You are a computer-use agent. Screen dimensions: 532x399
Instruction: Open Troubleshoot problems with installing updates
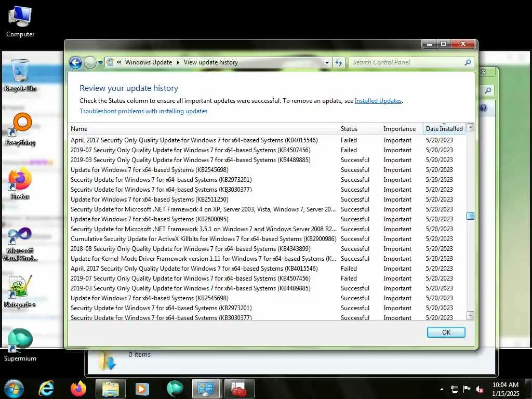coord(143,111)
